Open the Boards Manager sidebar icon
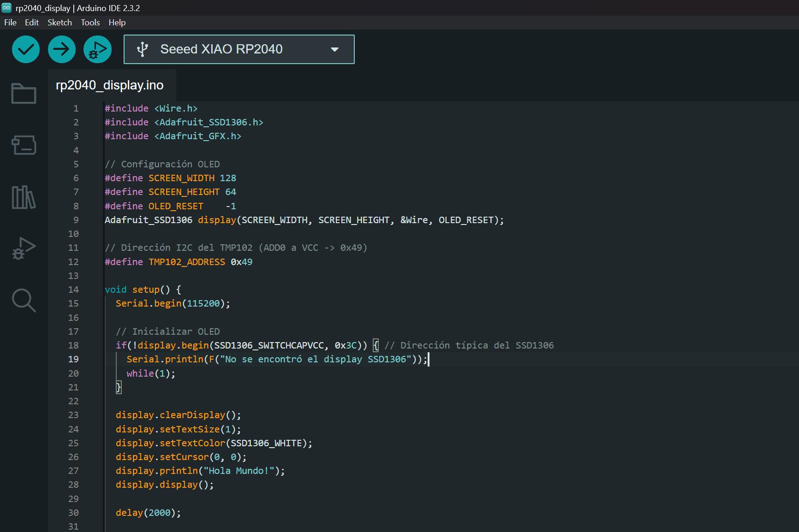Viewport: 799px width, 532px height. coord(24,145)
